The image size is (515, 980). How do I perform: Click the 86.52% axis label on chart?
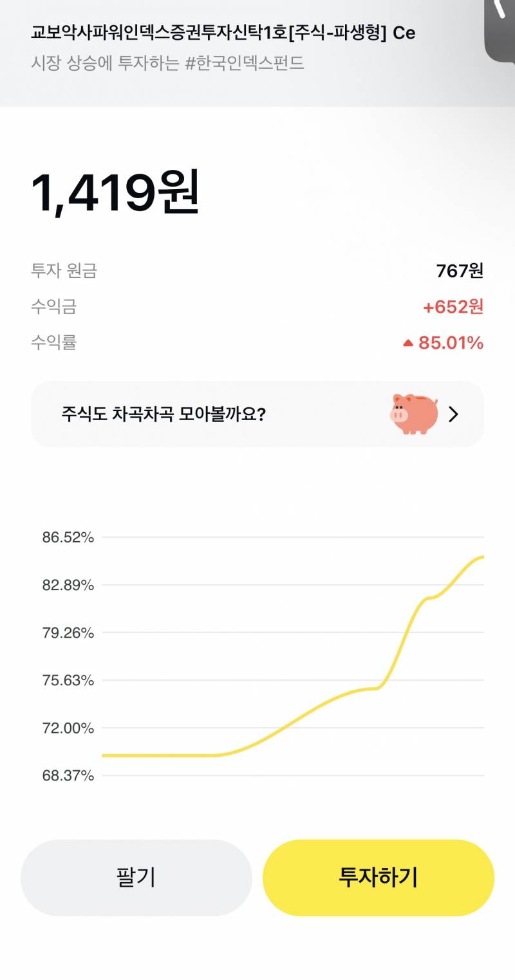pos(68,537)
